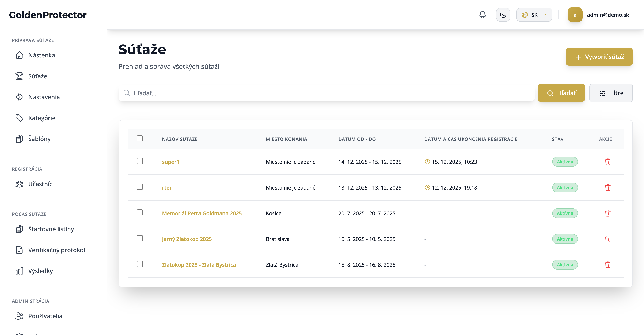
Task: Click the admin user avatar icon
Action: tap(575, 15)
